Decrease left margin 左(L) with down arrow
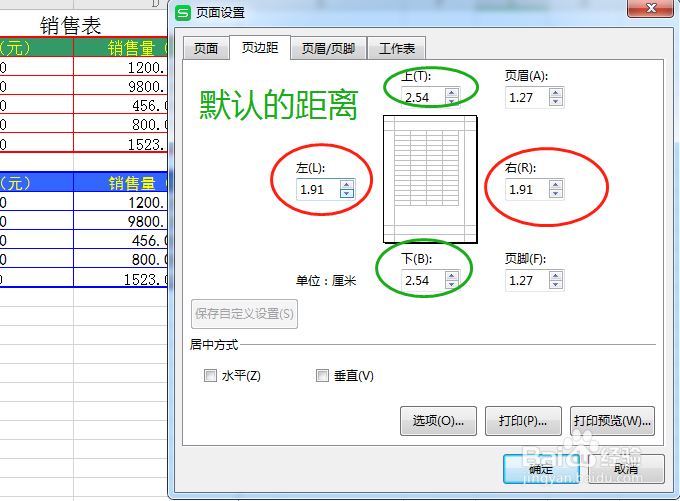The height and width of the screenshot is (501, 680). coord(347,193)
